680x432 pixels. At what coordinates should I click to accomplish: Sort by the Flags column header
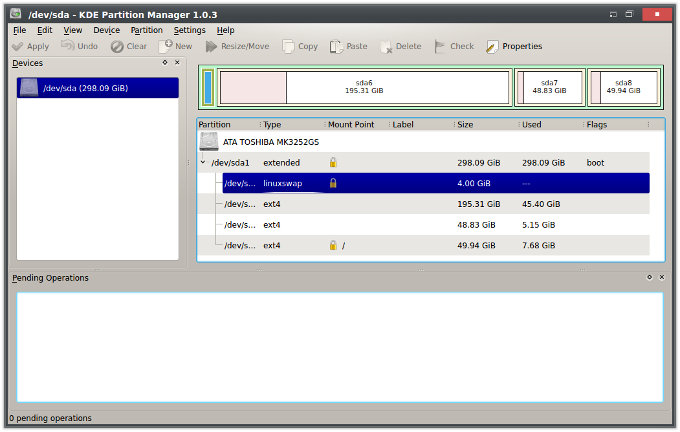616,124
